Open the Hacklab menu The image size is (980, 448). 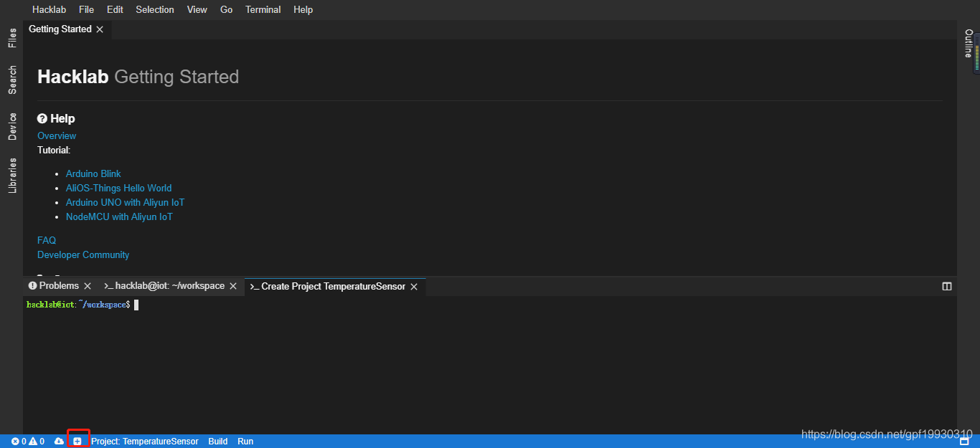pos(49,9)
